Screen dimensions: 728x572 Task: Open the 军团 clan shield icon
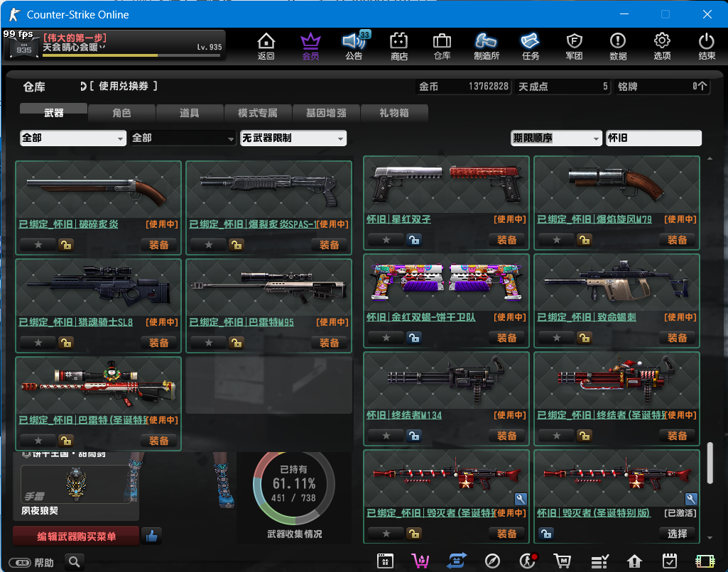click(x=575, y=46)
